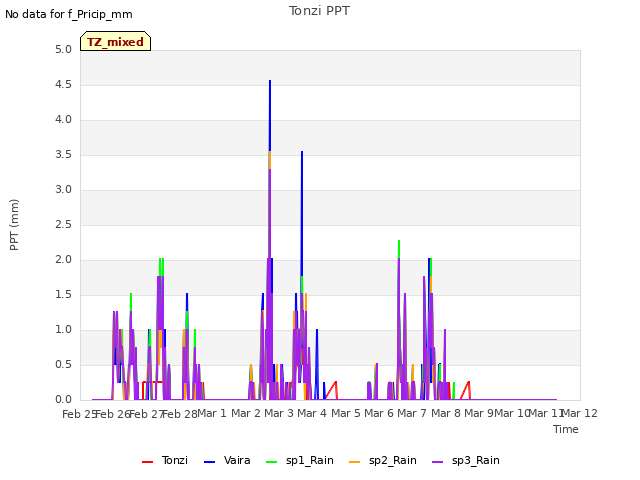The height and width of the screenshot is (480, 640).
Task: Click the Mar 1 x-axis date label
Action: click(x=212, y=413)
